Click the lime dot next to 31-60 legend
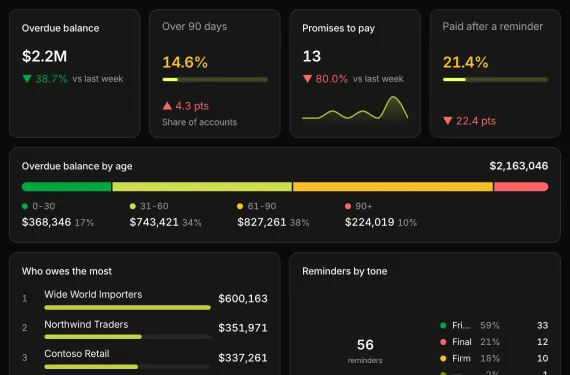570x375 pixels. (133, 206)
